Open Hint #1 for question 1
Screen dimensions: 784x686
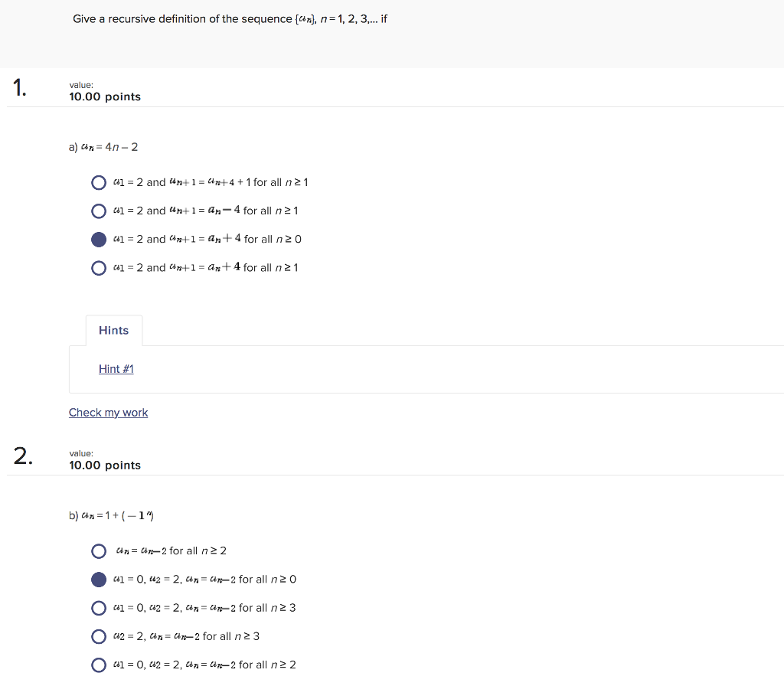pyautogui.click(x=116, y=368)
